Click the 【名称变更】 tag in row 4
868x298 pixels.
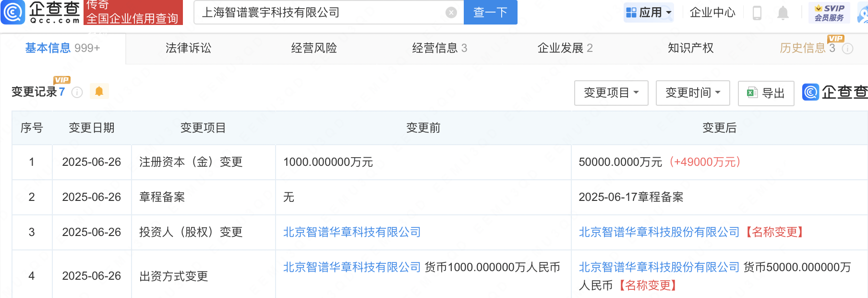point(648,286)
